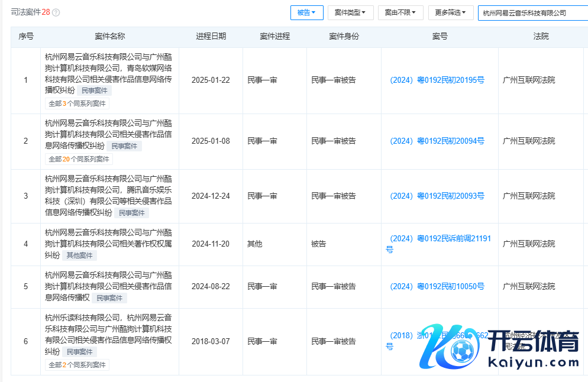Click the 进程日期 column header
This screenshot has height=382, width=588.
pos(211,36)
